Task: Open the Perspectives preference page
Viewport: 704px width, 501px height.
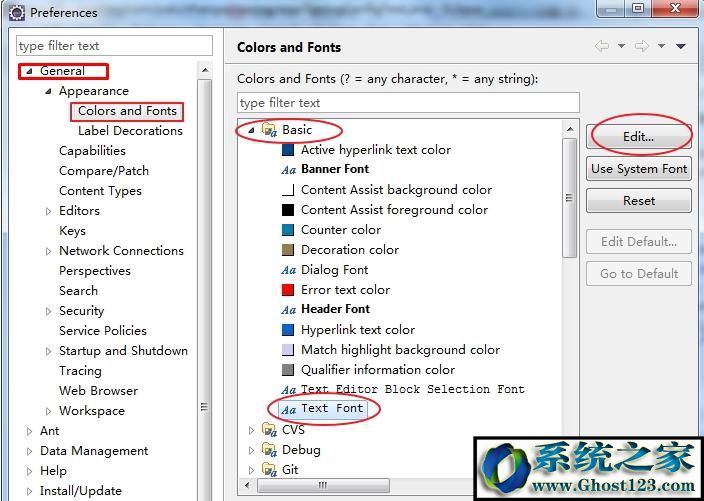Action: click(x=95, y=271)
